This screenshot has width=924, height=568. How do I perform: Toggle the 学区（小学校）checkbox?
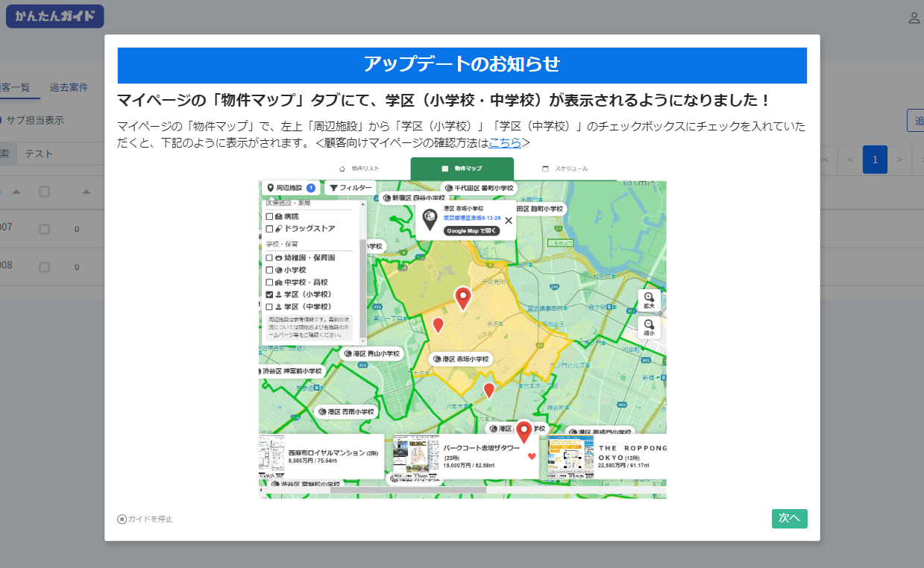pos(269,294)
